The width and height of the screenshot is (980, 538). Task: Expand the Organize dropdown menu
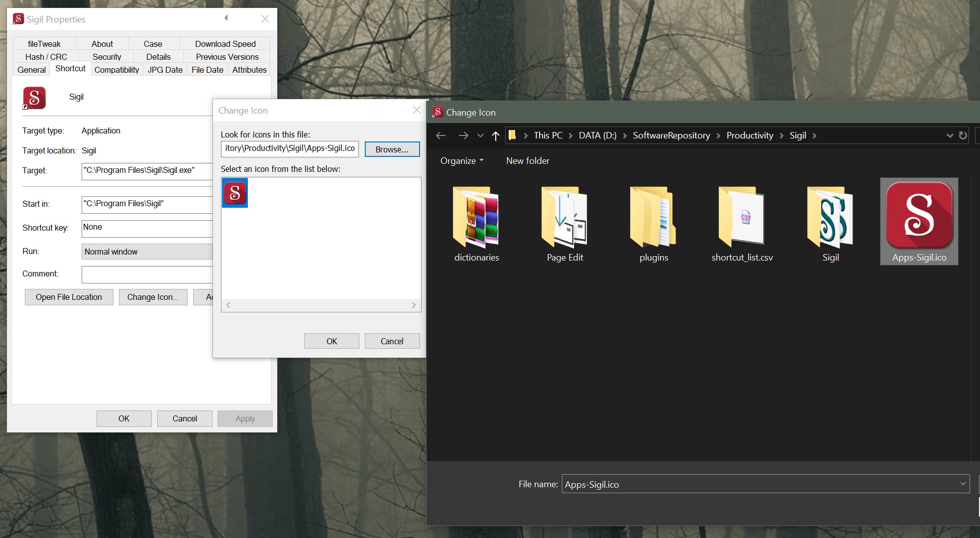tap(461, 161)
